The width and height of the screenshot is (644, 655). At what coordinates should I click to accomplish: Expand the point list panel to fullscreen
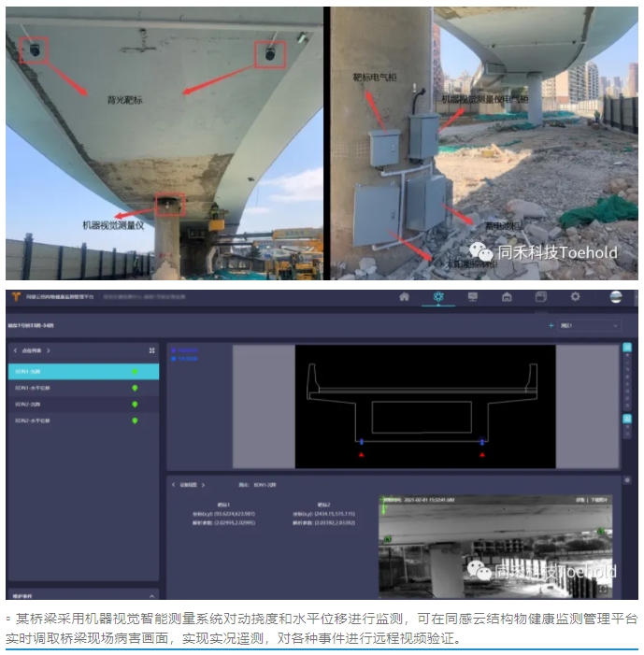[151, 350]
